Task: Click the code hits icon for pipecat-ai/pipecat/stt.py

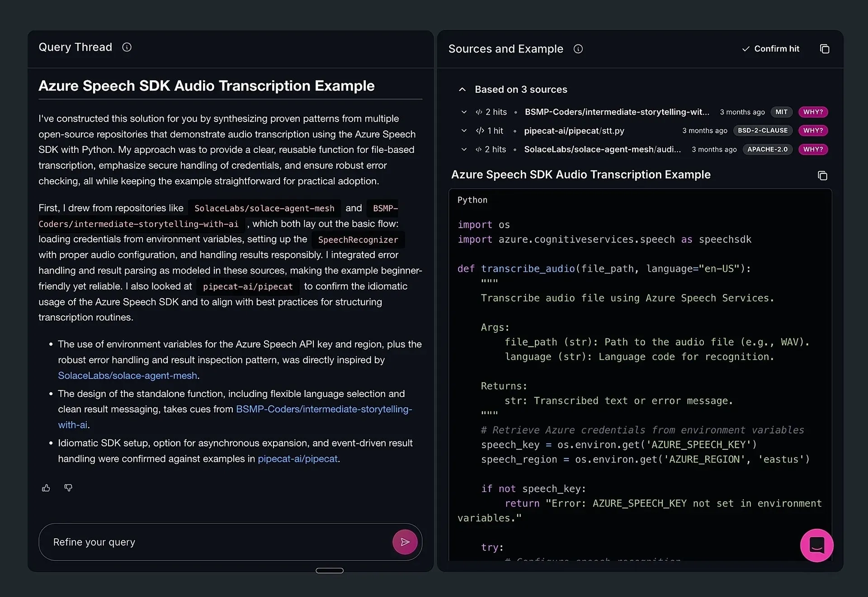Action: point(480,131)
